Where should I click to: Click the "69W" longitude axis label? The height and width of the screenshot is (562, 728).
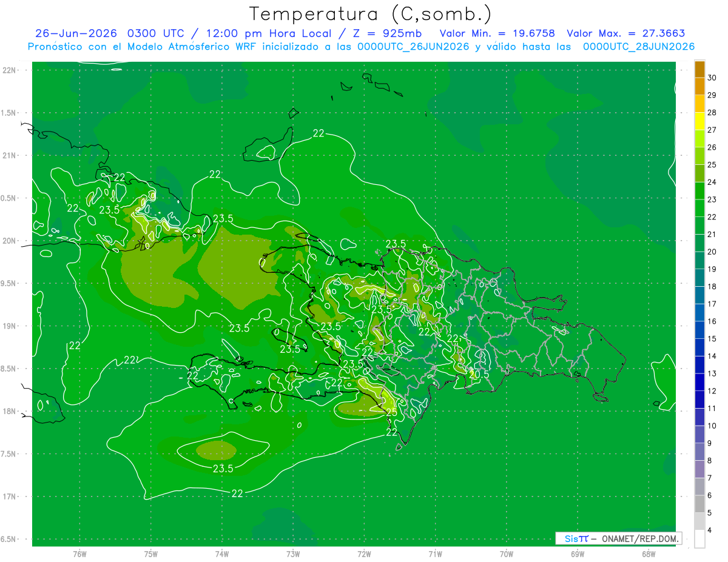coord(577,554)
